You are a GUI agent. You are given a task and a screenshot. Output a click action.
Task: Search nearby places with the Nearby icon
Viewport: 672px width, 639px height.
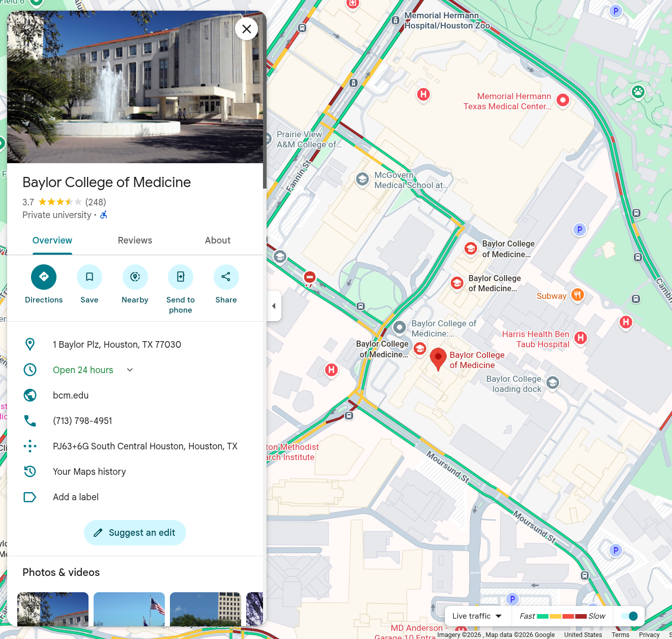pyautogui.click(x=135, y=277)
